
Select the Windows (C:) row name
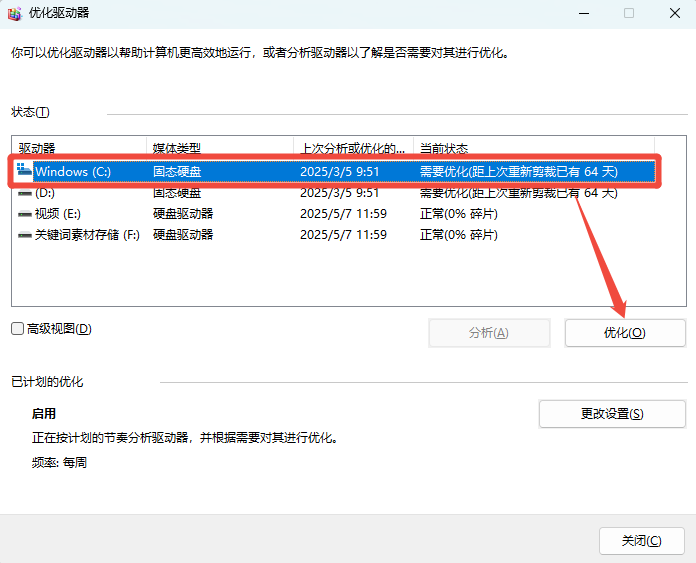point(73,171)
